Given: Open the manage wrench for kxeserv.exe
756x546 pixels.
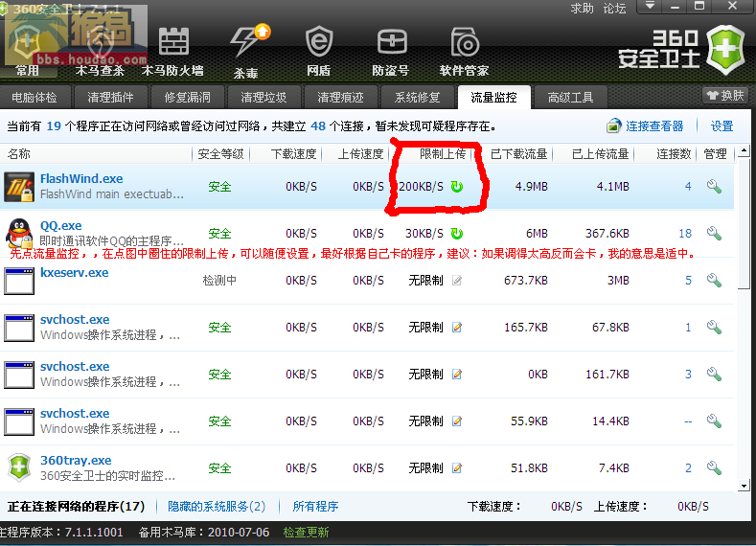Looking at the screenshot, I should [714, 281].
